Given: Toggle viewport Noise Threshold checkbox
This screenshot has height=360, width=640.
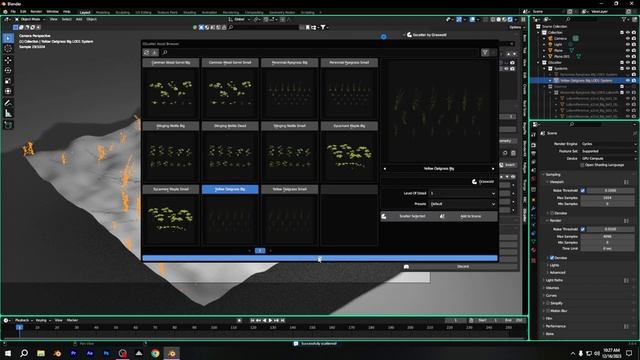Looking at the screenshot, I should (x=582, y=190).
